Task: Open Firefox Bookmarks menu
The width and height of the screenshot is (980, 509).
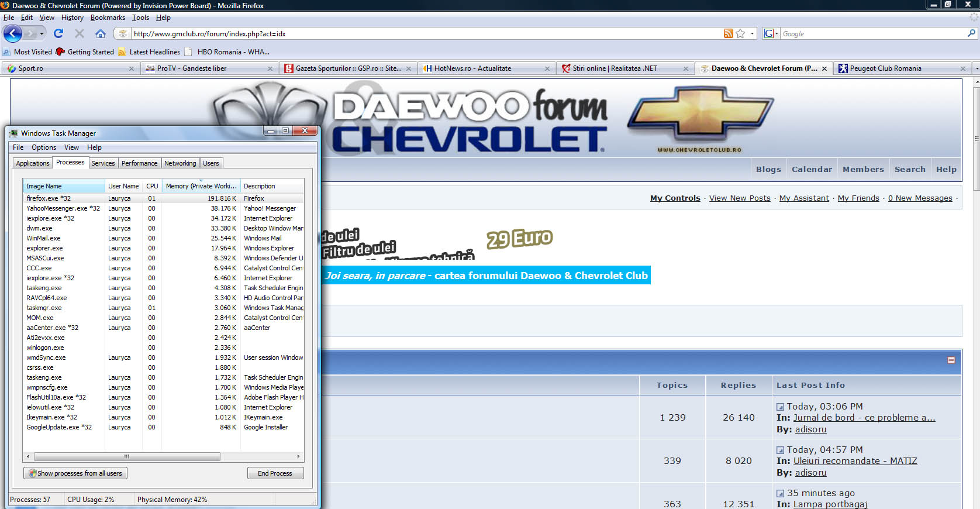Action: 108,18
